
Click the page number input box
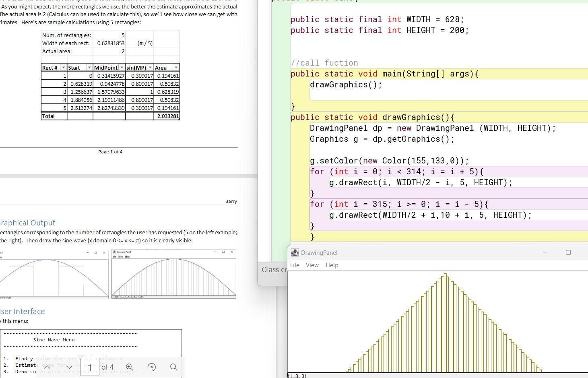tap(90, 367)
